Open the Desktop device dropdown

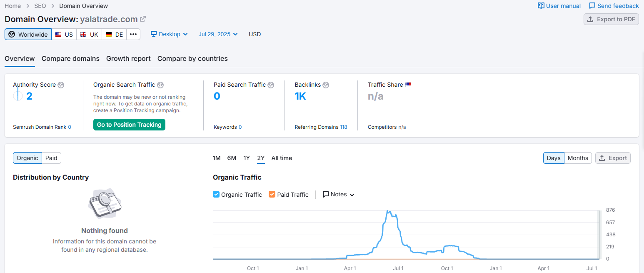click(169, 34)
